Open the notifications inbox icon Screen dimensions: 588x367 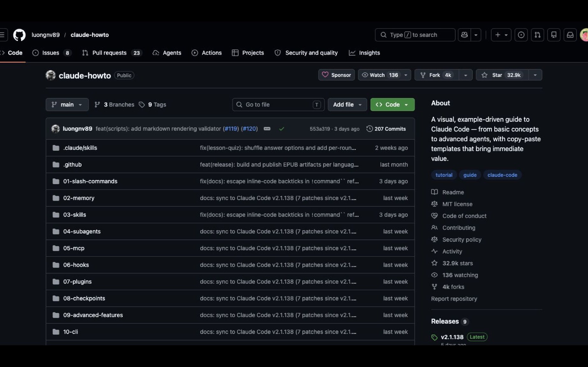pyautogui.click(x=570, y=35)
